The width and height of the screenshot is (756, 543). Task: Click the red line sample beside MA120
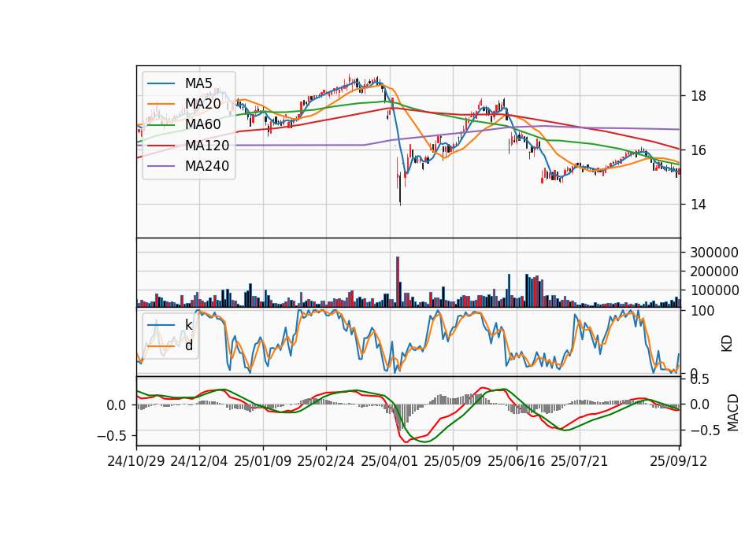pyautogui.click(x=161, y=146)
